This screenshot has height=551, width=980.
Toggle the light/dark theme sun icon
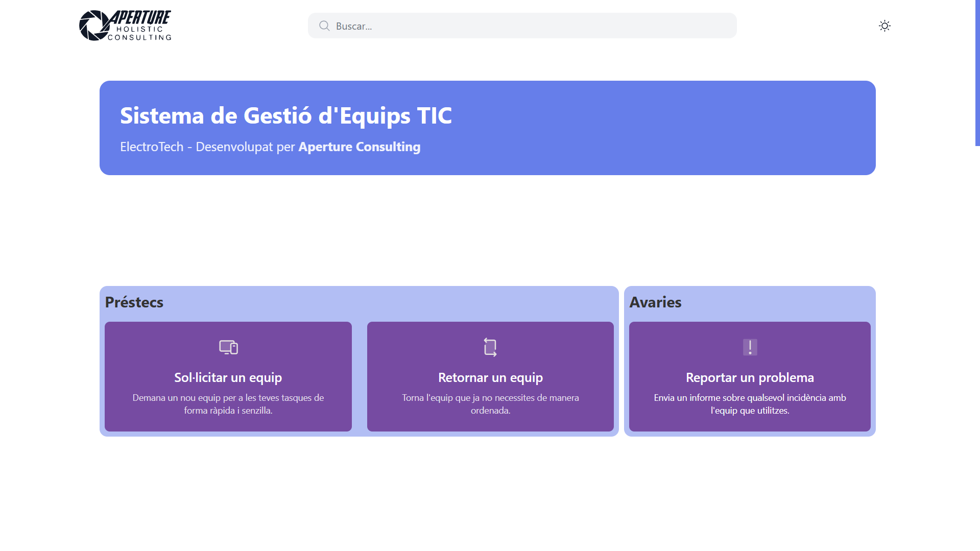(x=885, y=26)
